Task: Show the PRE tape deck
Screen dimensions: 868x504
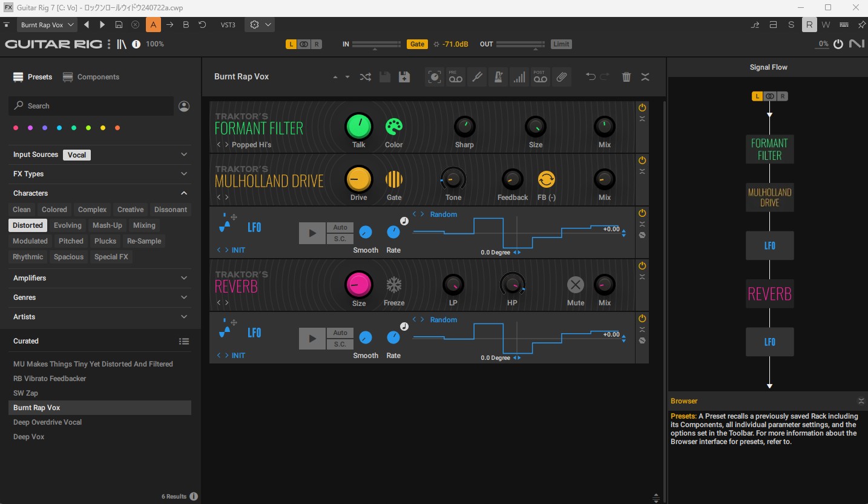Action: pyautogui.click(x=456, y=77)
